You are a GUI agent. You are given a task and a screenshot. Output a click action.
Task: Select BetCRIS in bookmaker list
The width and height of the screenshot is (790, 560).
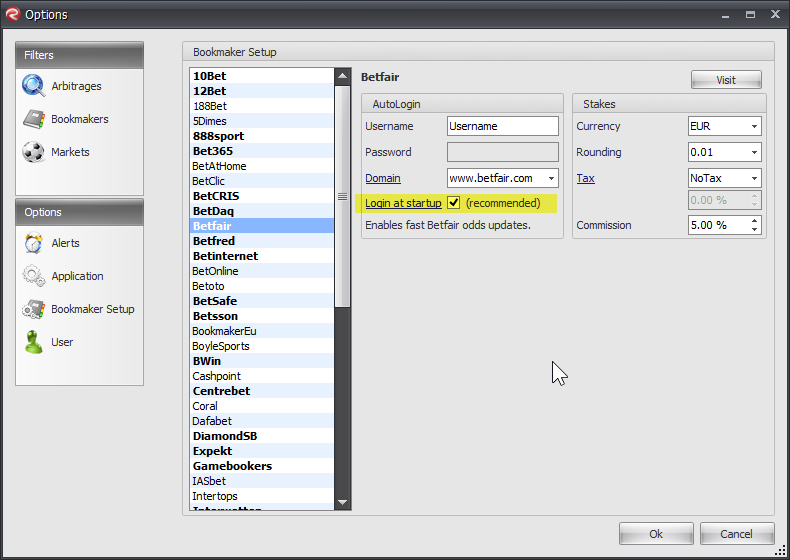coord(262,196)
